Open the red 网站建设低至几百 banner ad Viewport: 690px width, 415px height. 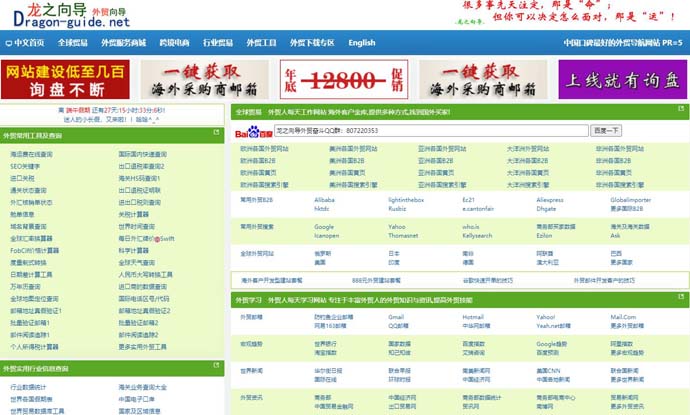pos(66,80)
